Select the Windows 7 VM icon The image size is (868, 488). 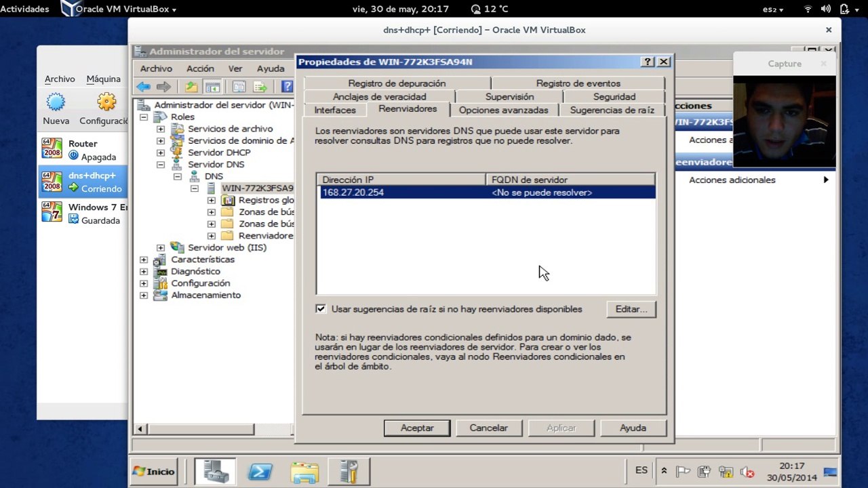point(52,212)
